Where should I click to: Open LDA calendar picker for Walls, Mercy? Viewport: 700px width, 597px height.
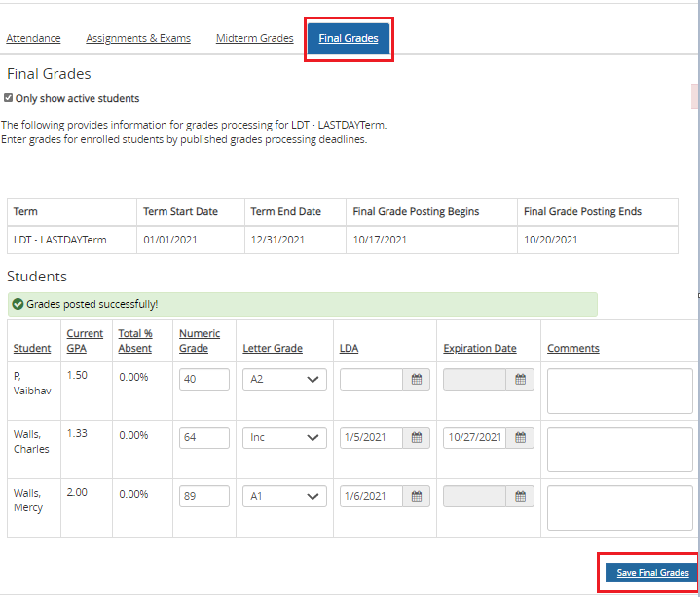click(417, 497)
